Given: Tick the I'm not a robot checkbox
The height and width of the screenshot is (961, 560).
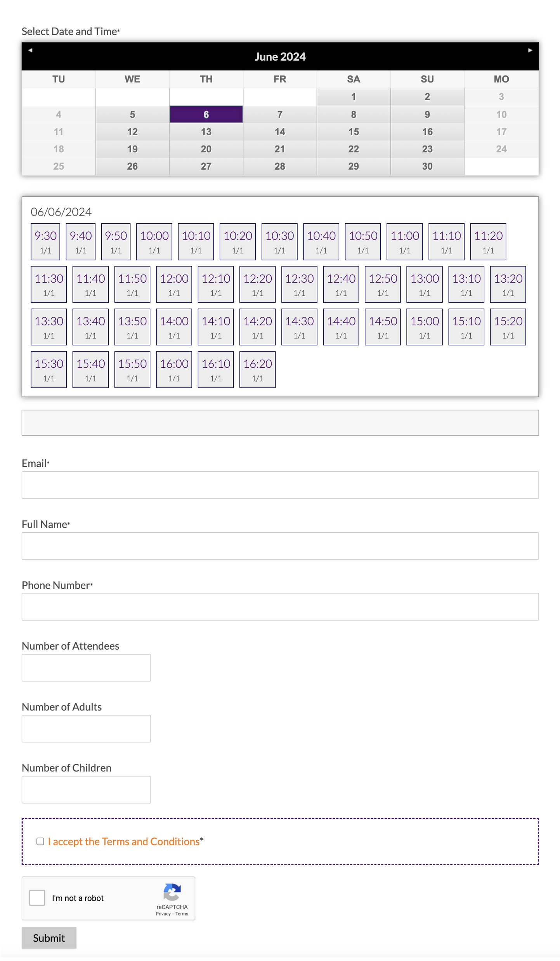Looking at the screenshot, I should (x=37, y=897).
